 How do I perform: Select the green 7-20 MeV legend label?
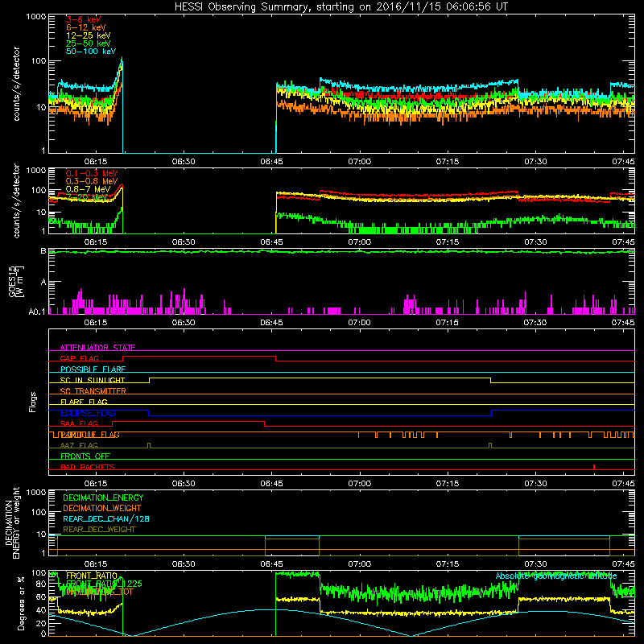tap(87, 197)
